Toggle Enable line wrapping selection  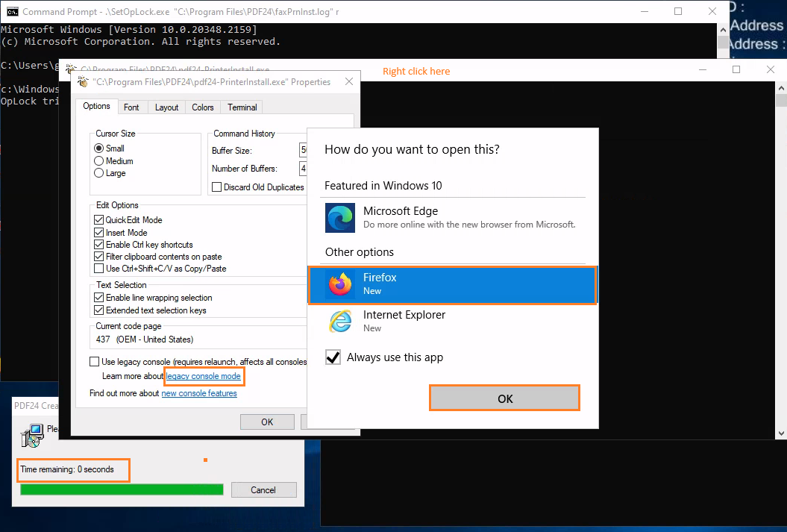tap(99, 298)
